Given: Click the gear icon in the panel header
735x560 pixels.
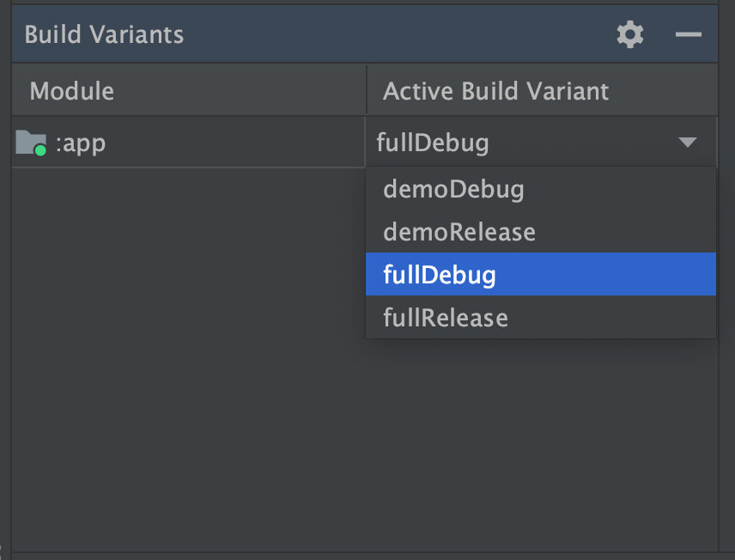Looking at the screenshot, I should (x=629, y=34).
